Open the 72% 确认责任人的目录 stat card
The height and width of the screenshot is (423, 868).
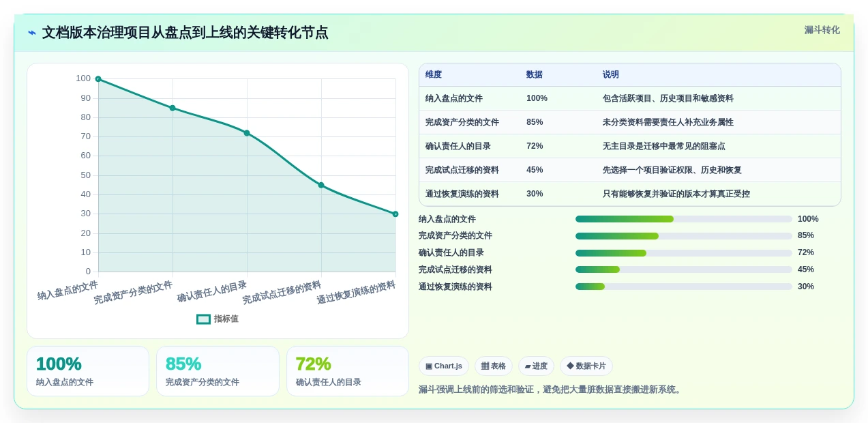click(348, 371)
